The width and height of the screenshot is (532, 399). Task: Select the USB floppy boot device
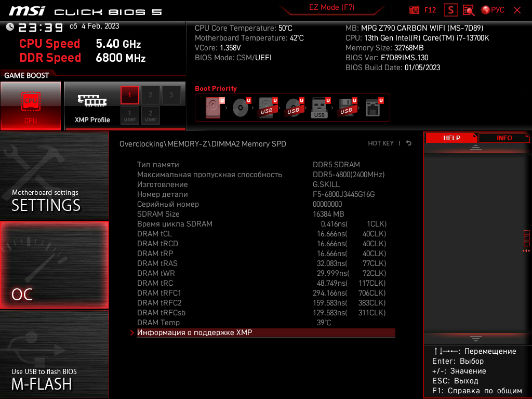tap(347, 108)
